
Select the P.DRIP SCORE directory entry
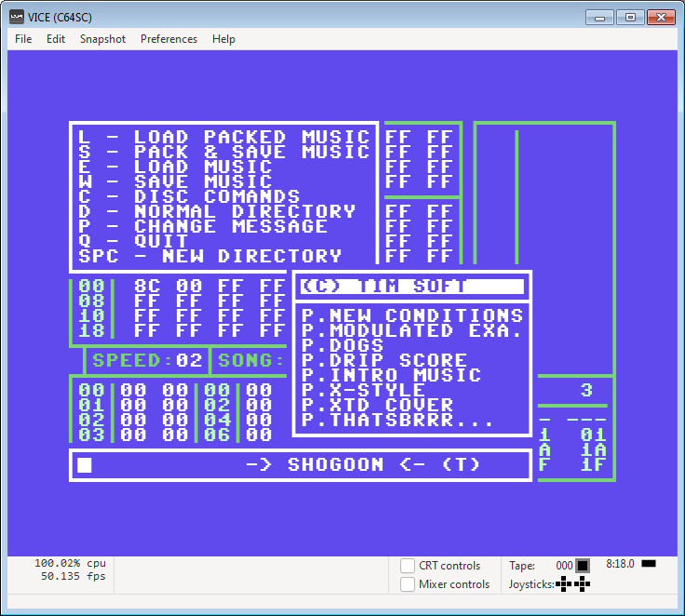[384, 360]
